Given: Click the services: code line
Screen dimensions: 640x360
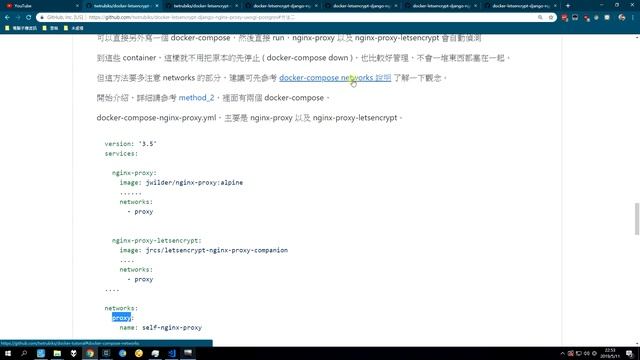Looking at the screenshot, I should coord(121,153).
